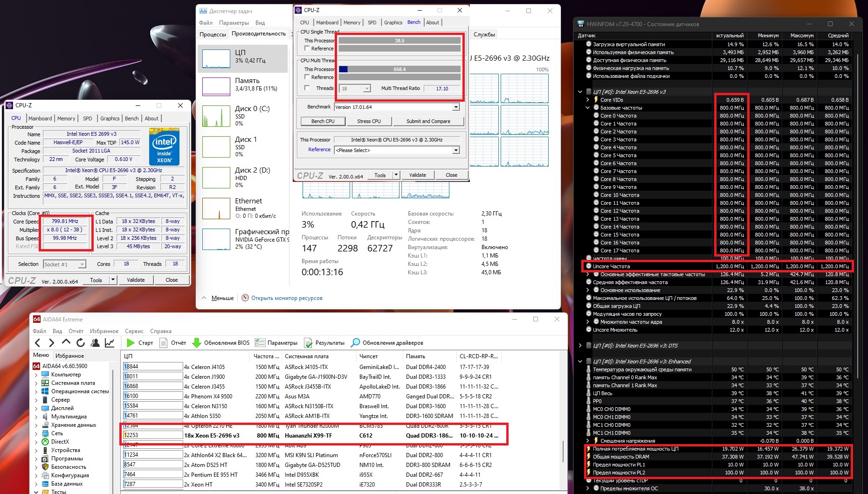Open the Reference <Please Select> dropdown
Viewport: 868px width, 494px height.
coord(456,150)
